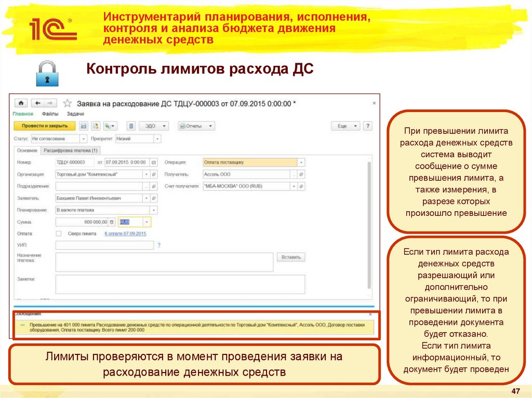Open the date calendar picker icon
This screenshot has height=398, width=532.
point(154,162)
